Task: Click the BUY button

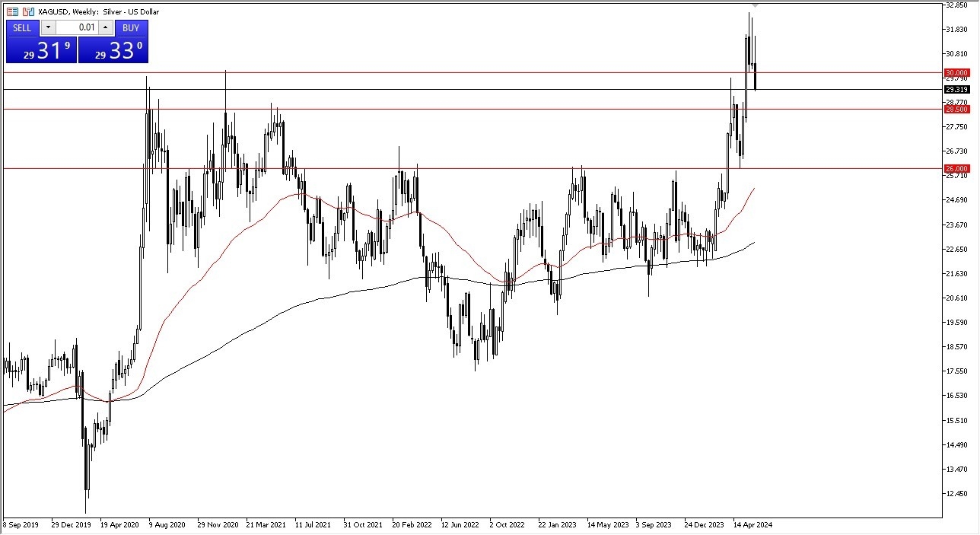Action: [x=131, y=28]
